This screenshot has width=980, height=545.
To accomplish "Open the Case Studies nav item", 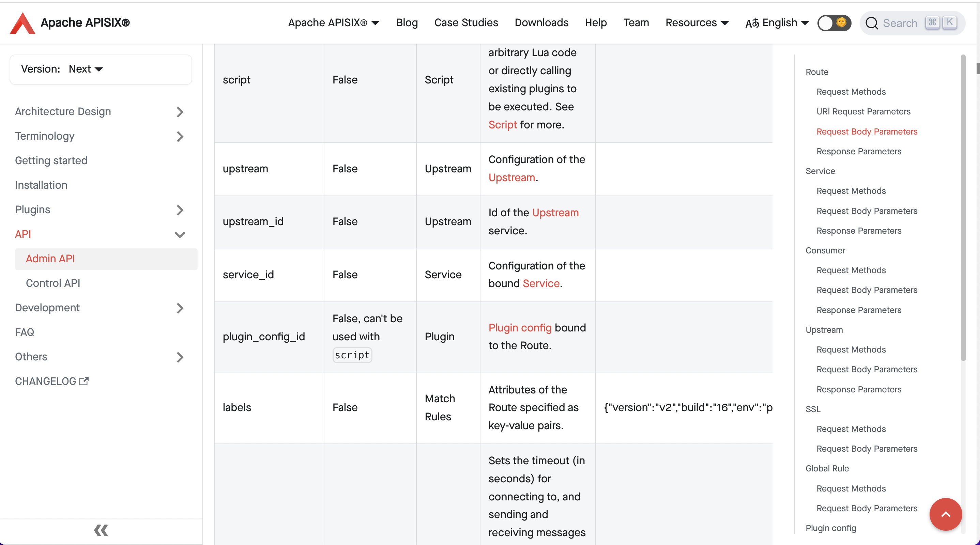I will point(466,23).
